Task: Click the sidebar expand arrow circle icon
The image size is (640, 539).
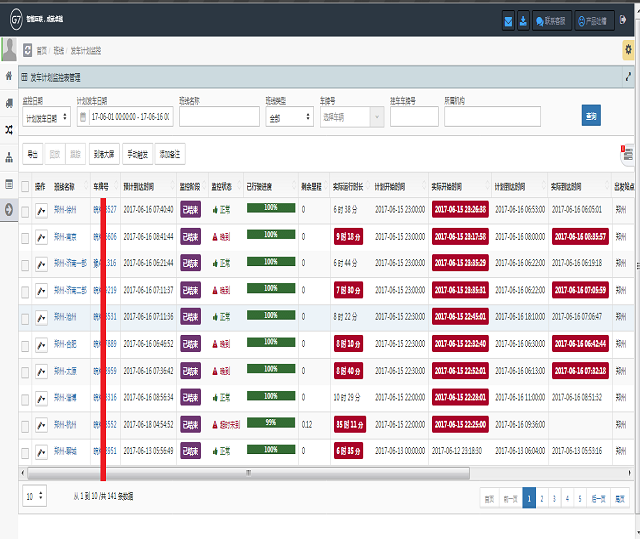Action: tap(9, 210)
